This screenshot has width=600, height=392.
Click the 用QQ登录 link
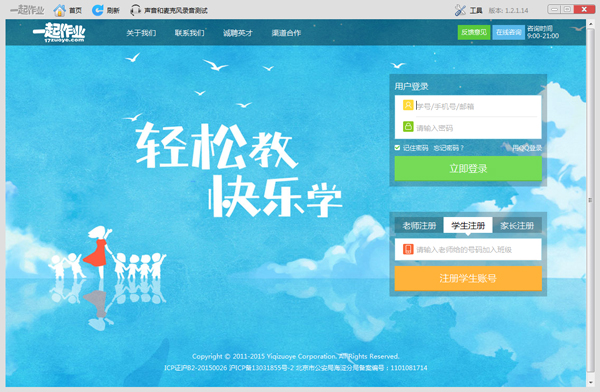(x=527, y=148)
